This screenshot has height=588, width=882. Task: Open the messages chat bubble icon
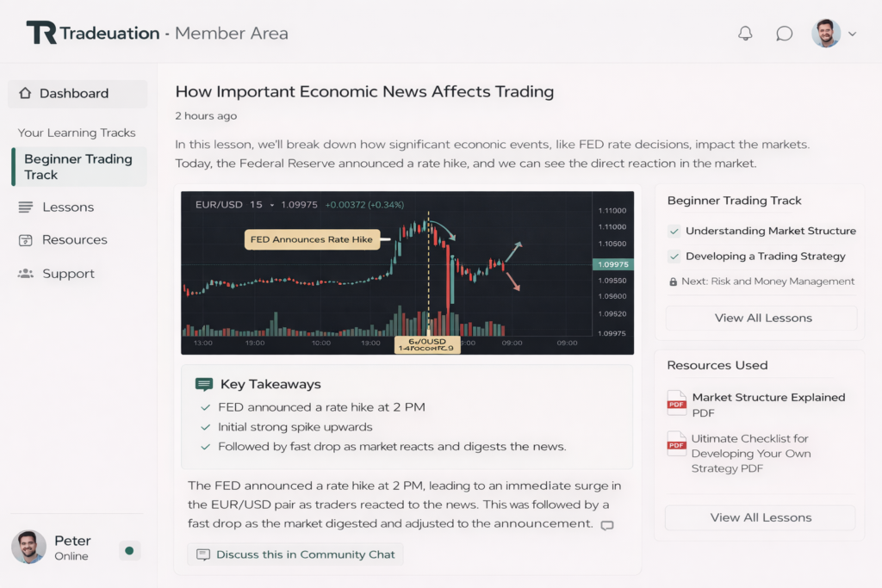784,34
